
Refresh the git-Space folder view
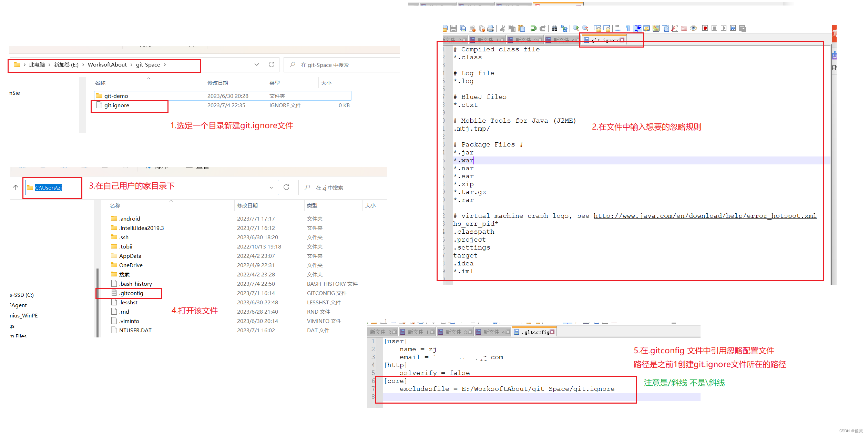coord(272,65)
